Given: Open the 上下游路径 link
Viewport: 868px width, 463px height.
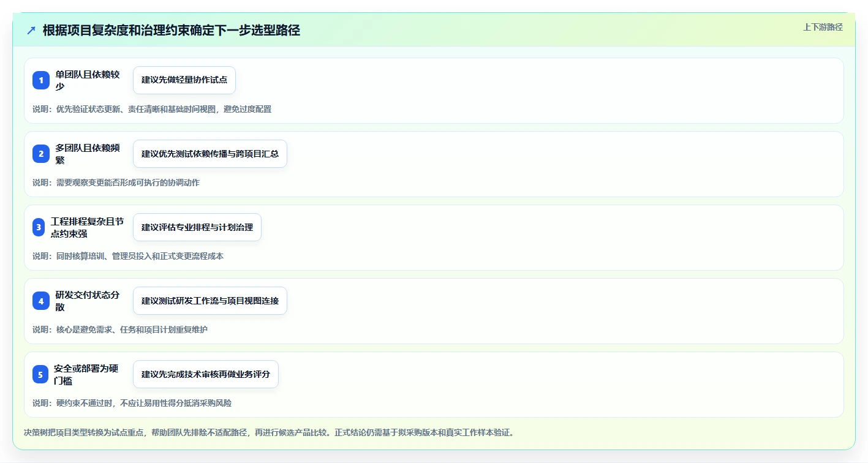Looking at the screenshot, I should click(823, 27).
